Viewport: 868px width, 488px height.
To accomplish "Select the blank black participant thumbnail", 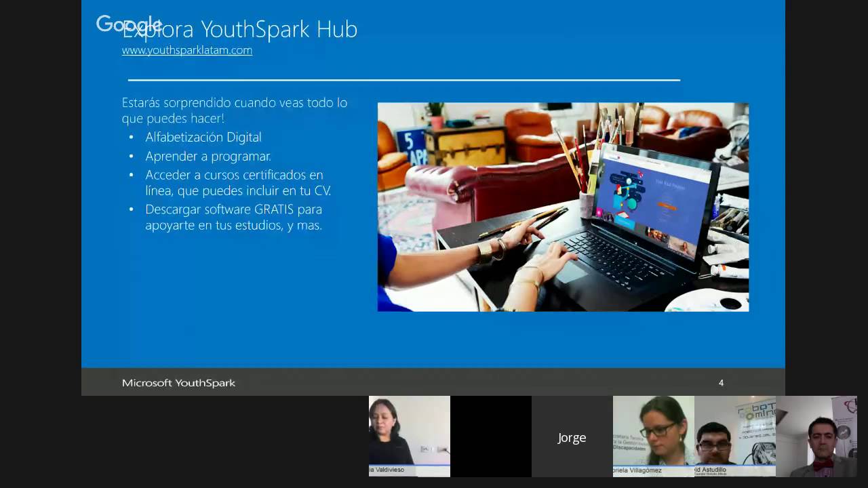I will pyautogui.click(x=491, y=436).
